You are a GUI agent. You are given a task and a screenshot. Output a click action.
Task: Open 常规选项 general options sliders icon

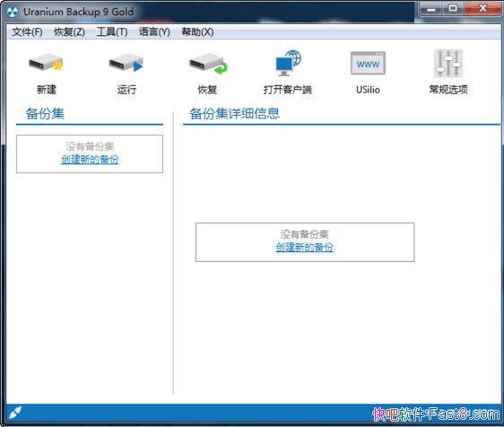pos(448,64)
